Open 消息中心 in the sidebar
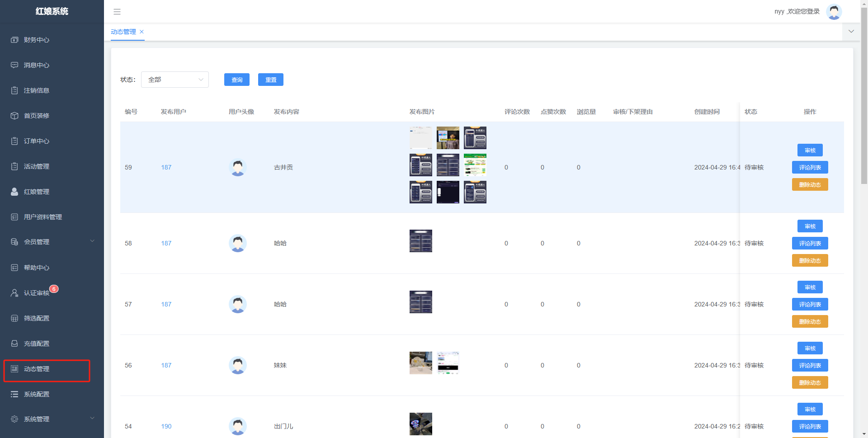The height and width of the screenshot is (438, 868). pyautogui.click(x=37, y=65)
